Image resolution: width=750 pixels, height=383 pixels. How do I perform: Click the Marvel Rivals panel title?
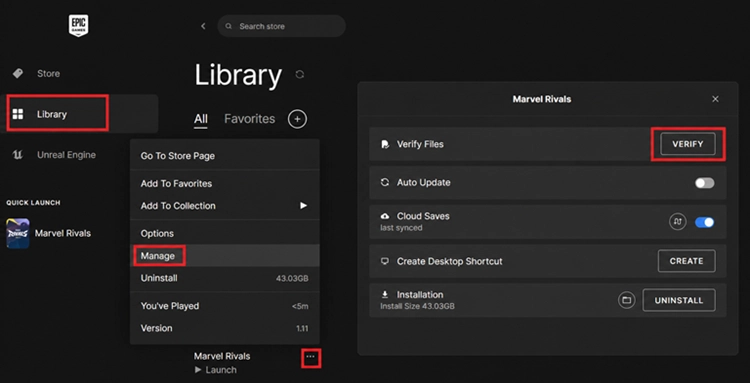click(542, 99)
